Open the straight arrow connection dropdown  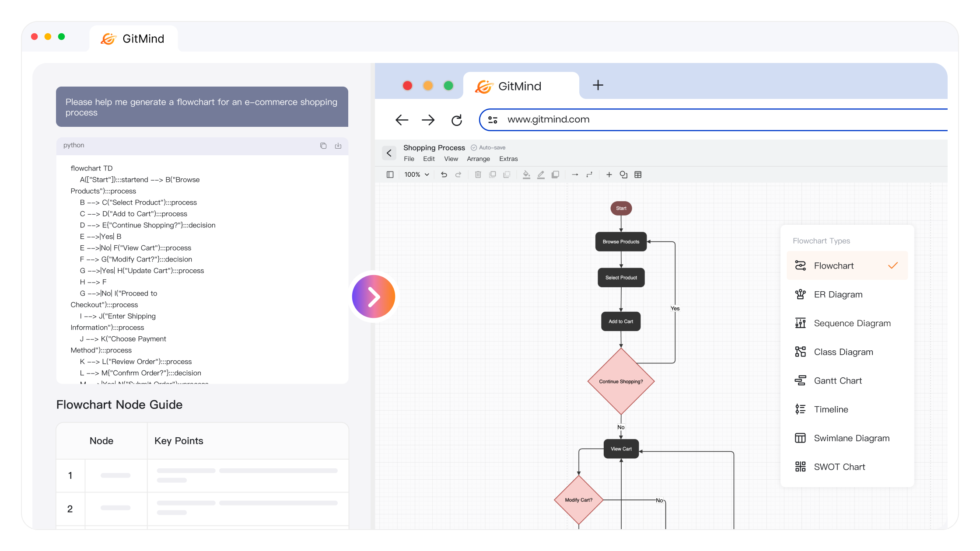point(575,174)
